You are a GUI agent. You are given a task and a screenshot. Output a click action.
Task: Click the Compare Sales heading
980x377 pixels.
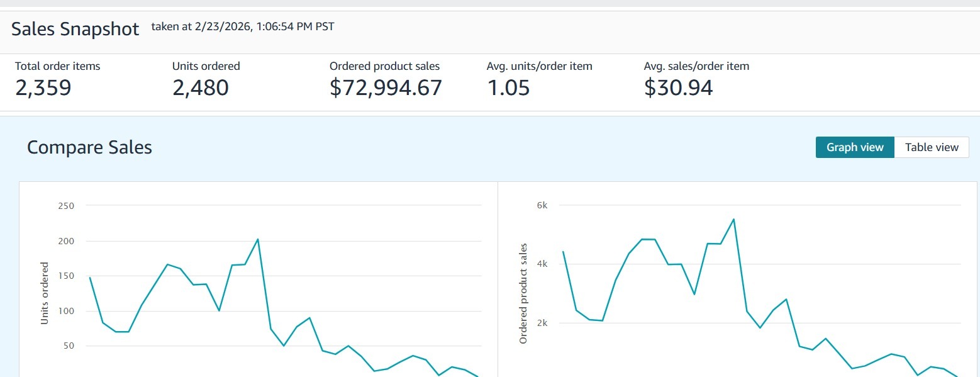coord(89,147)
